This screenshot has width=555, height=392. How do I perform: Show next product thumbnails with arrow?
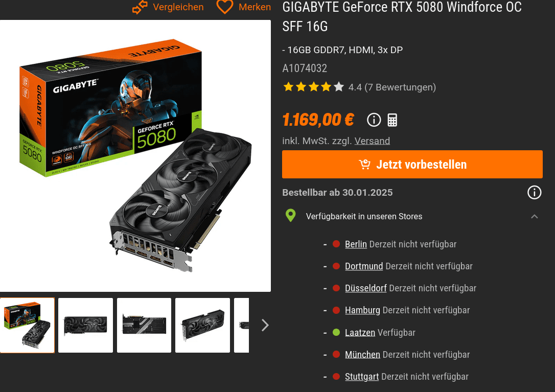(265, 325)
